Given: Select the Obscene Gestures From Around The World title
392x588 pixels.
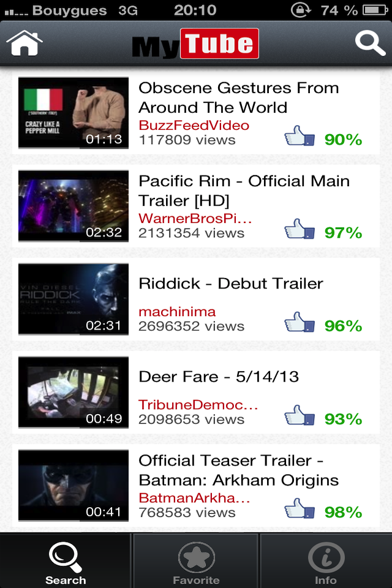Looking at the screenshot, I should click(239, 97).
